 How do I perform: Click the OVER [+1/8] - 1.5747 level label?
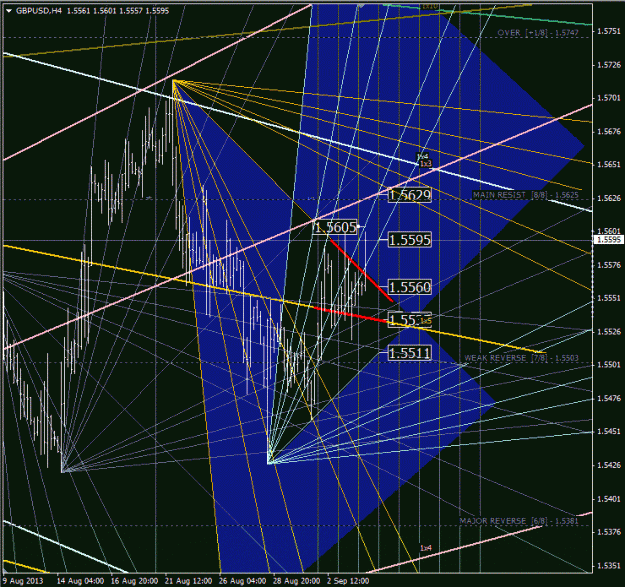pos(538,33)
